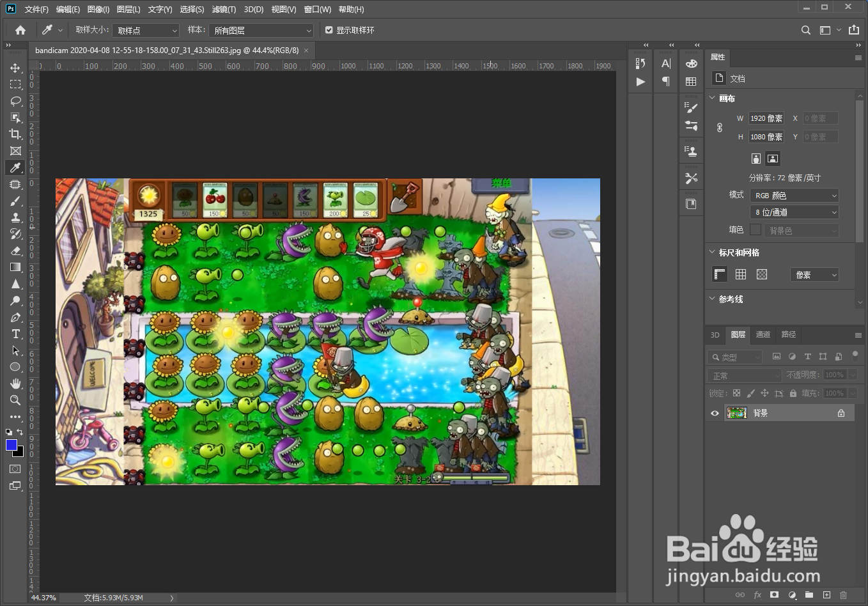
Task: Open the Paragraph panel icon
Action: [x=666, y=81]
